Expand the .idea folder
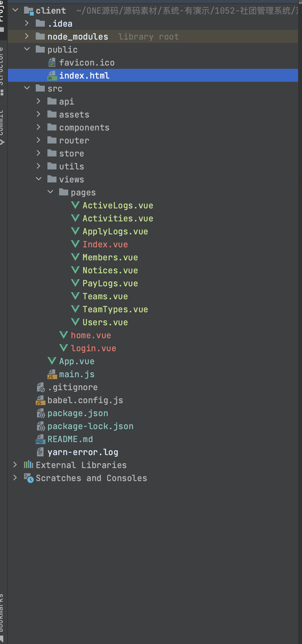 pos(27,23)
